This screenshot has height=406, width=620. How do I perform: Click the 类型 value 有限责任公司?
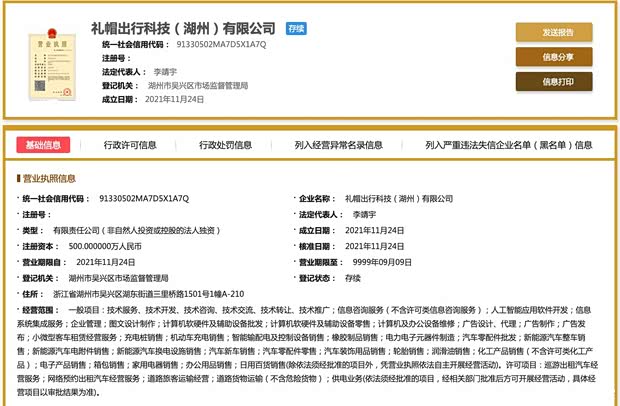tap(162, 230)
